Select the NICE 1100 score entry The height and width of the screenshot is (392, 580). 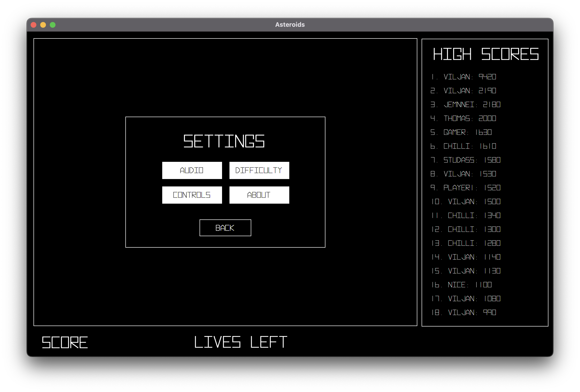pos(462,285)
